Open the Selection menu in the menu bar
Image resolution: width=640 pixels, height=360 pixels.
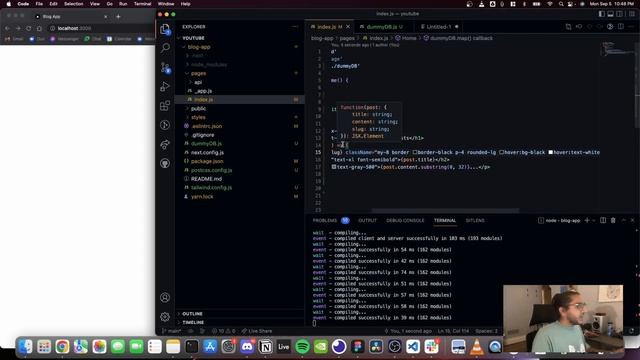point(73,4)
